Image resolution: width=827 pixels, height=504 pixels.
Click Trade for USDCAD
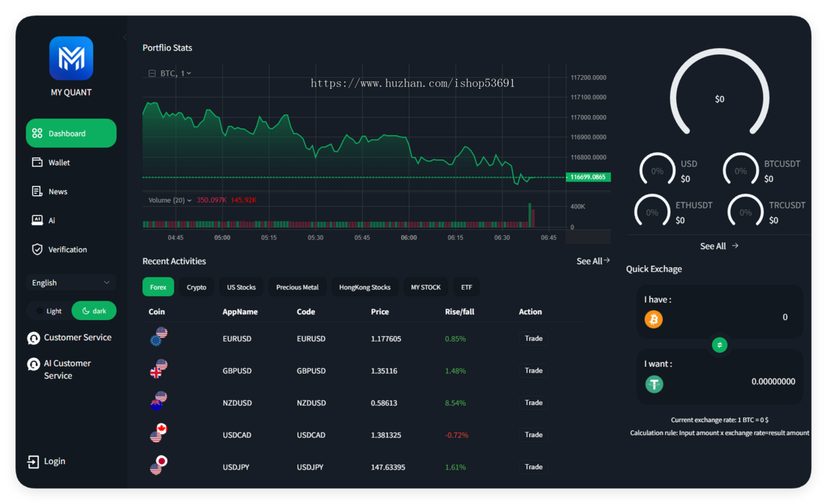coord(533,434)
